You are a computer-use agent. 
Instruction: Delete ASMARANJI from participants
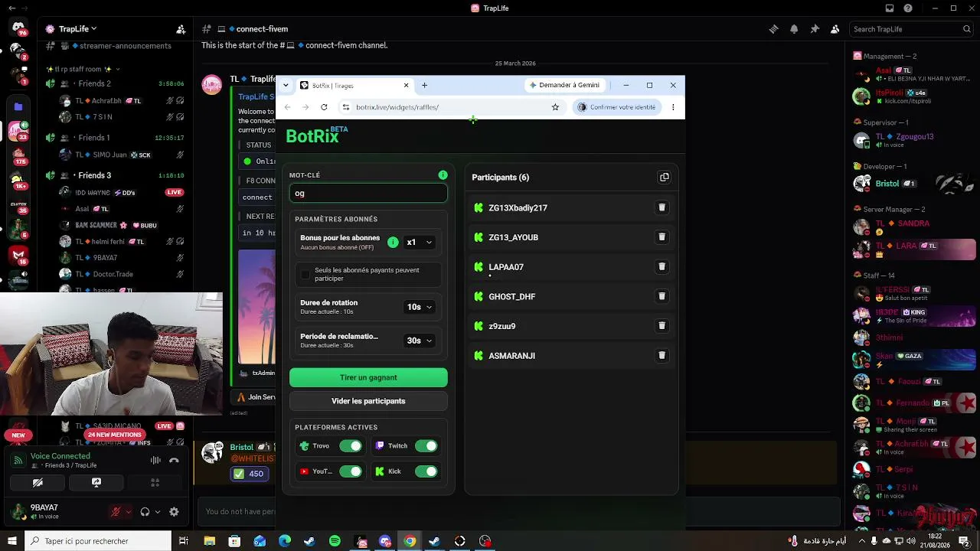click(x=662, y=356)
